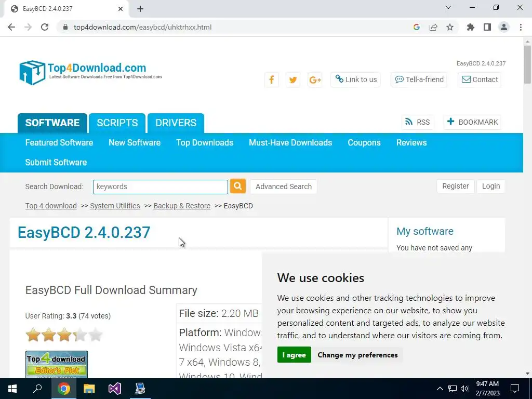532x399 pixels.
Task: Click the keywords search input field
Action: (161, 187)
